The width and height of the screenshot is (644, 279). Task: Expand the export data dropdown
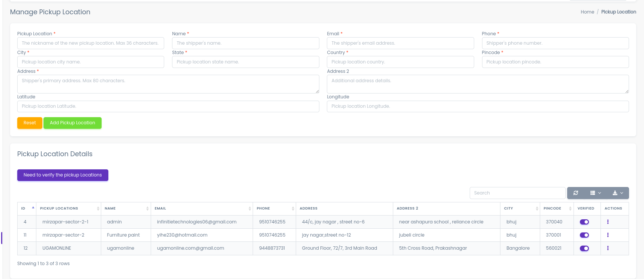(x=617, y=193)
